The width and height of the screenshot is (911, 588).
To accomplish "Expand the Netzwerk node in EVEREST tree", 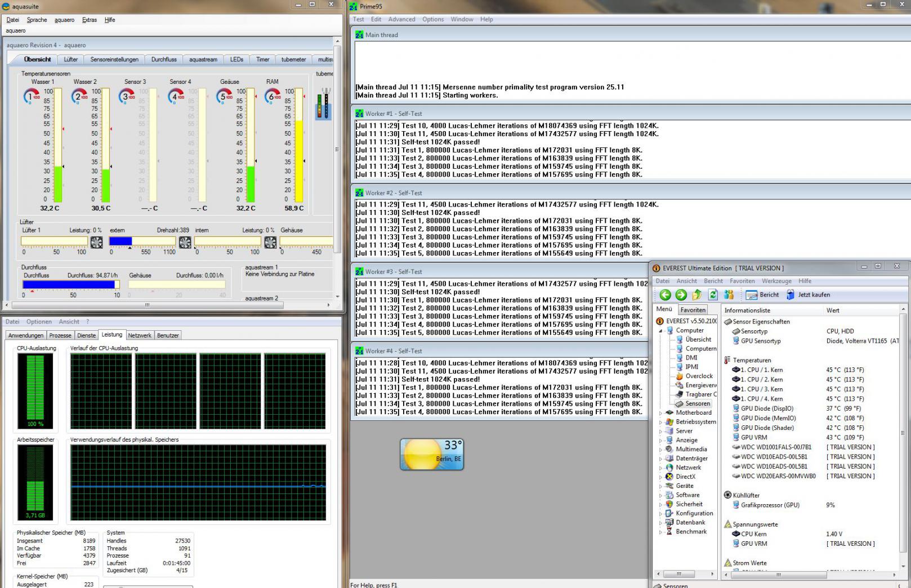I will click(661, 468).
